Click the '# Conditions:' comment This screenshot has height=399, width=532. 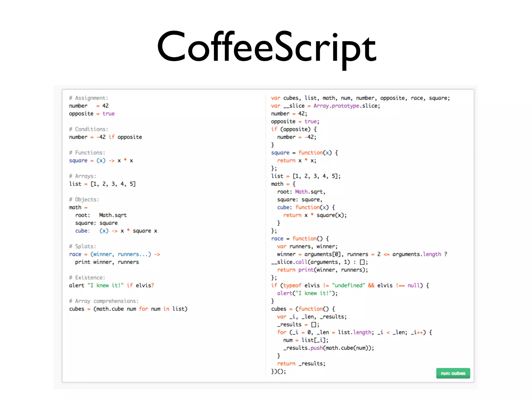coord(89,129)
